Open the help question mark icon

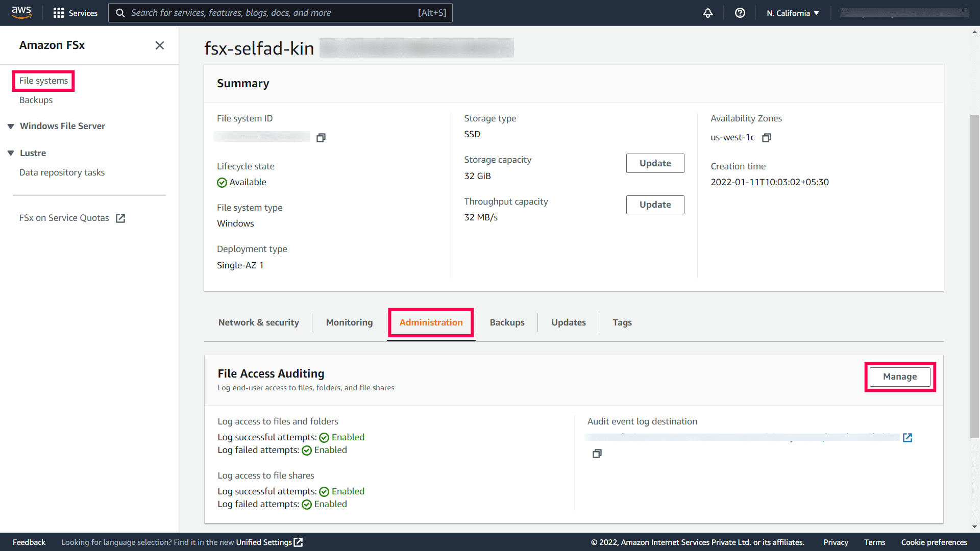(x=740, y=13)
